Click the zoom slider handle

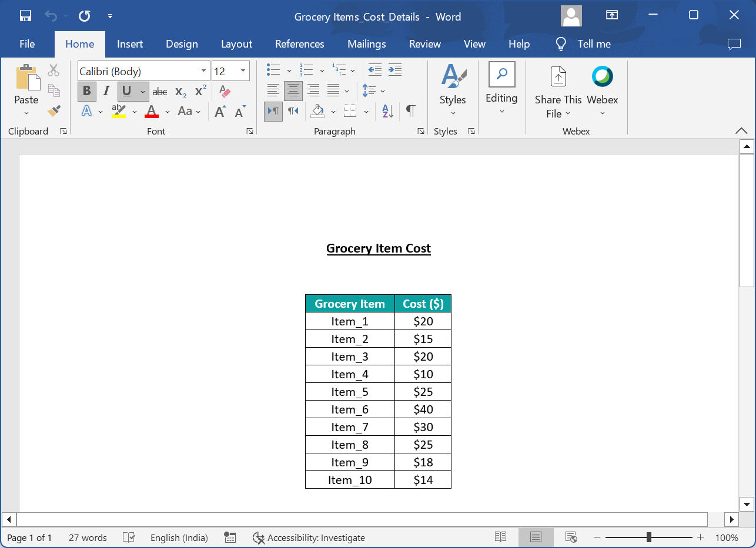648,537
